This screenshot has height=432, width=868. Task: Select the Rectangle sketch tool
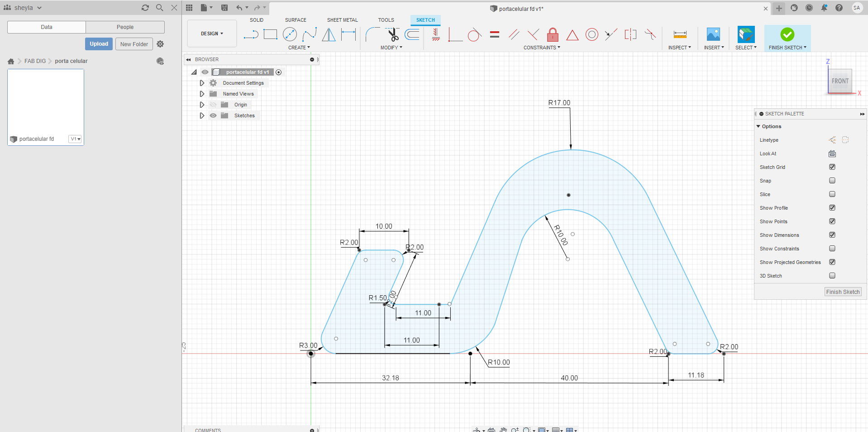click(x=270, y=34)
